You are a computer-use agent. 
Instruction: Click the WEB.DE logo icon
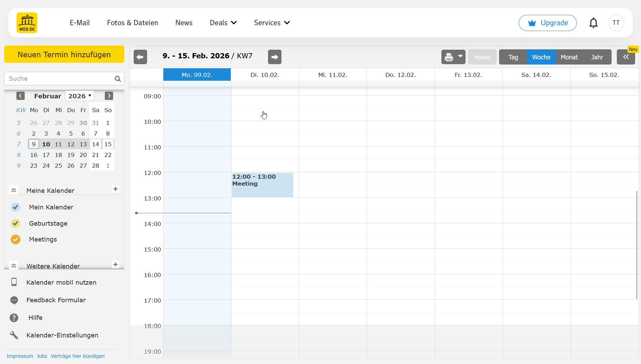pyautogui.click(x=27, y=23)
